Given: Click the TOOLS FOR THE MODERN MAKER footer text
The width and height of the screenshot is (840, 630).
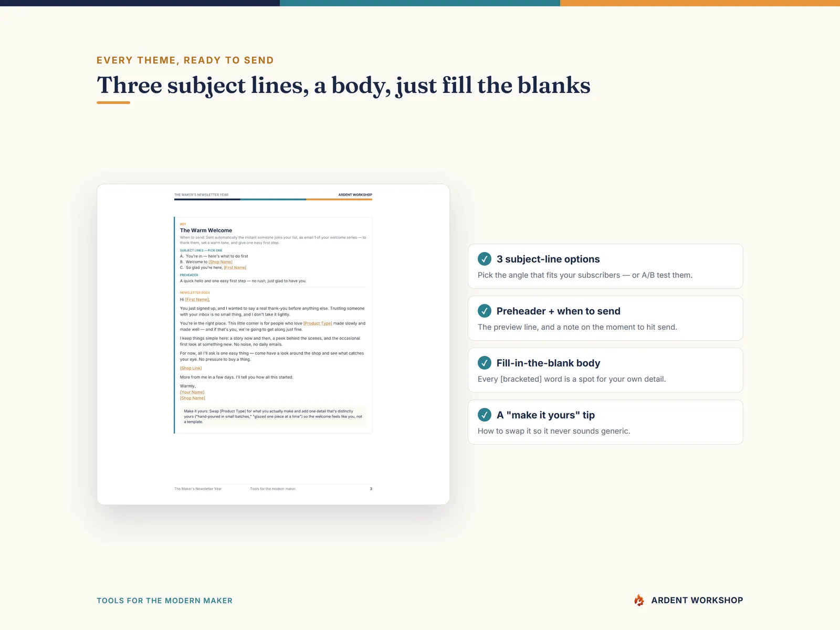Looking at the screenshot, I should coord(164,601).
